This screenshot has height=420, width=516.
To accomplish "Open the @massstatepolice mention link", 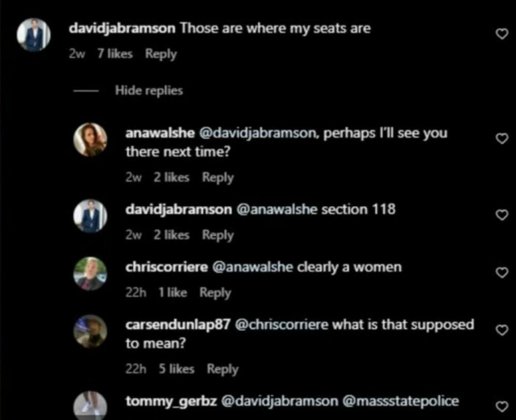I will [401, 401].
